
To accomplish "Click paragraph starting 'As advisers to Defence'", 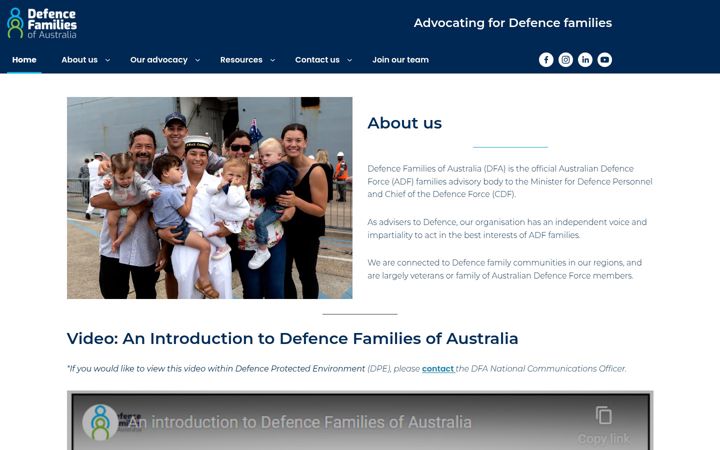I will [x=507, y=228].
